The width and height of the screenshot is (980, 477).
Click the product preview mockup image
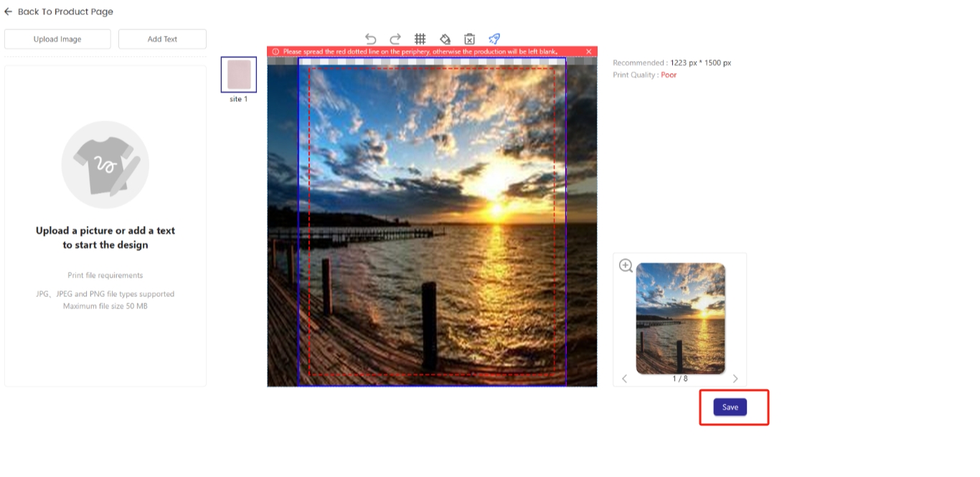680,318
